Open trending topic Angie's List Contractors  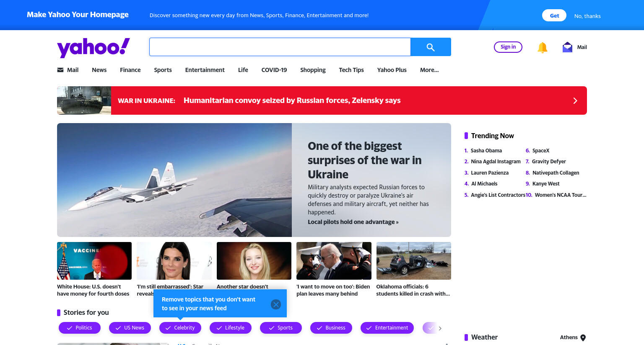coord(498,195)
